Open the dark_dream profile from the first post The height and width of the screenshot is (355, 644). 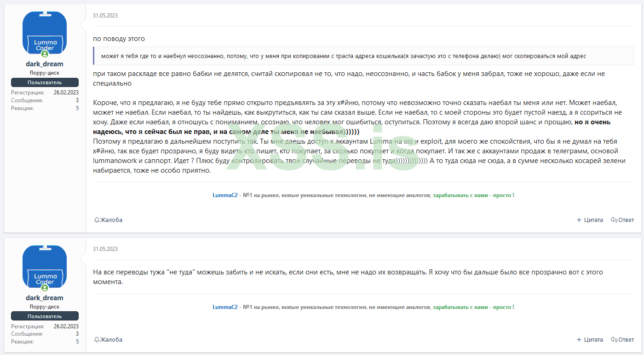(x=45, y=64)
